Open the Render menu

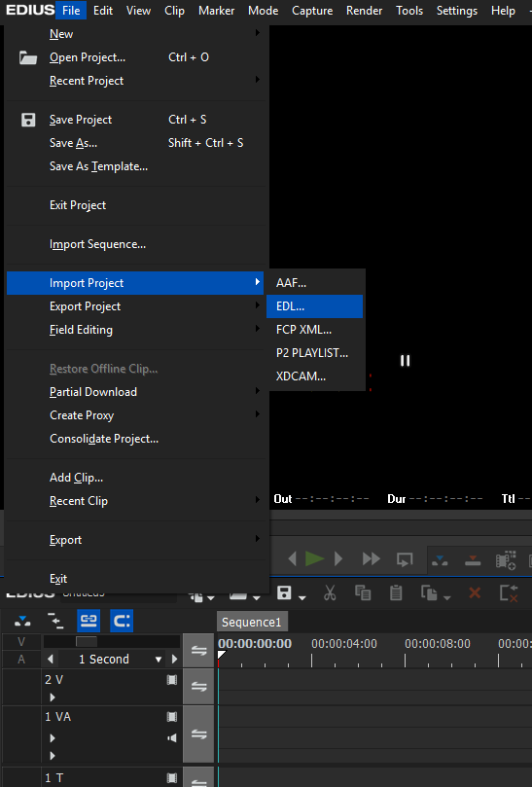pos(364,11)
